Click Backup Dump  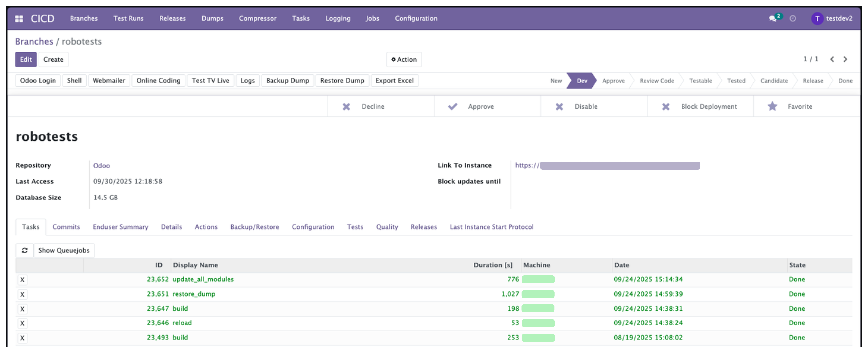point(287,81)
